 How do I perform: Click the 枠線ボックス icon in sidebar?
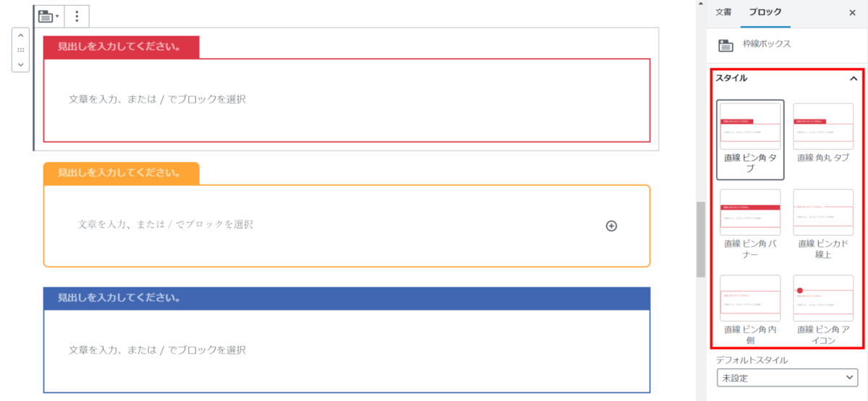pos(726,45)
